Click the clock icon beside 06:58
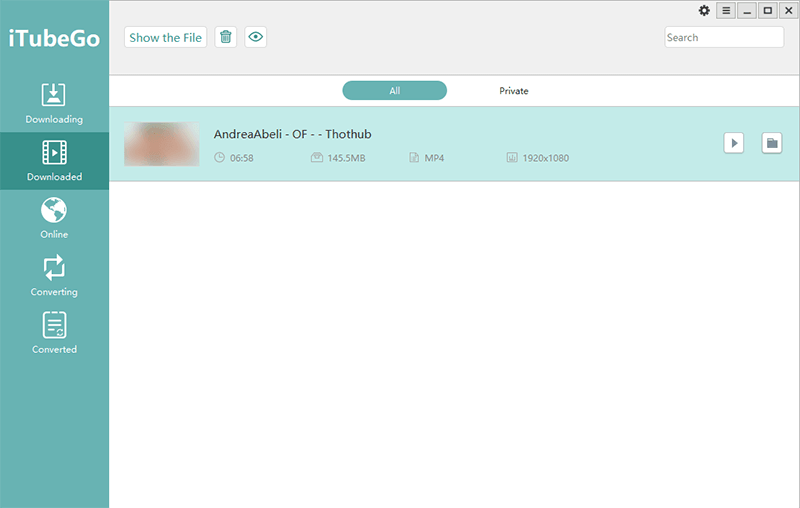The height and width of the screenshot is (508, 800). coord(219,158)
